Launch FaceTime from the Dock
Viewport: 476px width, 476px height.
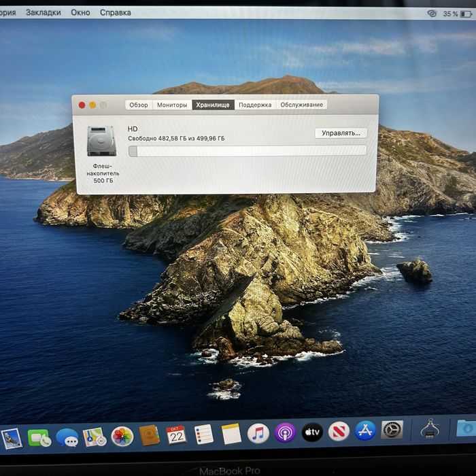point(39,438)
